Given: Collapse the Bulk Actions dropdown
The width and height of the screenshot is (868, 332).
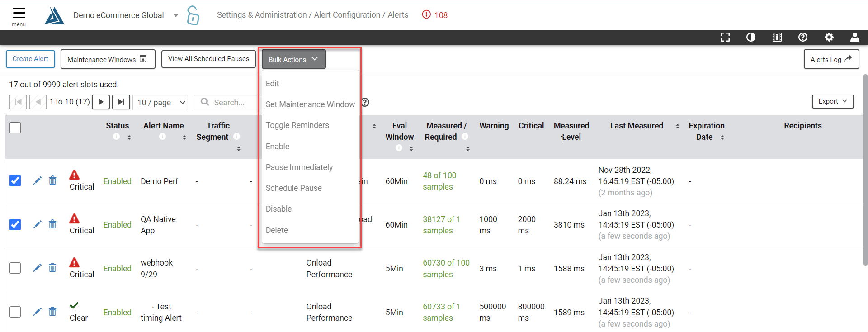Looking at the screenshot, I should tap(293, 59).
